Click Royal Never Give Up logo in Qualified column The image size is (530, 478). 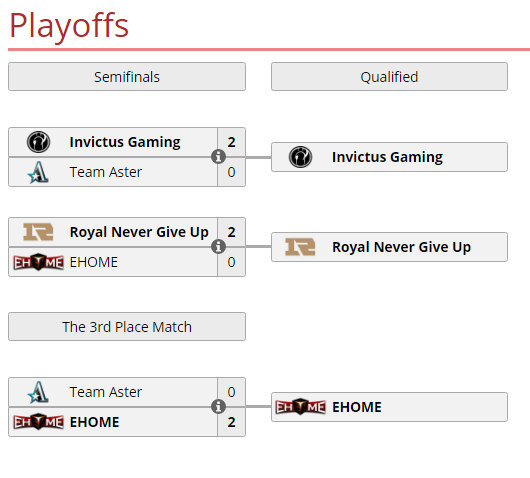[300, 247]
